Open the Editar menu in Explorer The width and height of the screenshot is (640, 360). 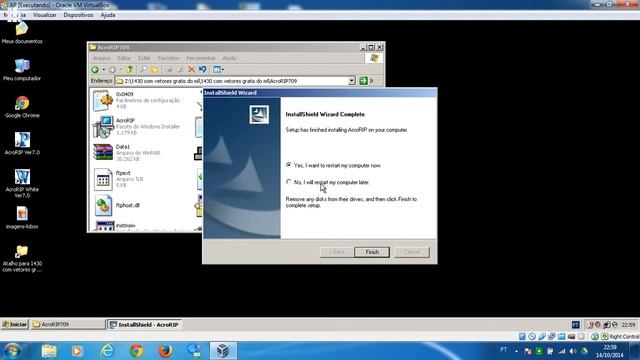(124, 58)
